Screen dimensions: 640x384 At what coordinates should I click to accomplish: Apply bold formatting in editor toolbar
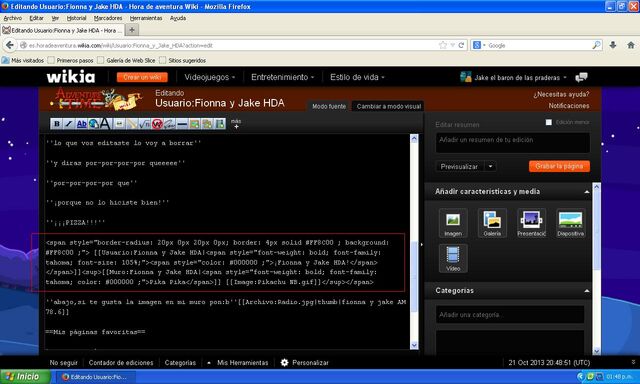[57, 124]
